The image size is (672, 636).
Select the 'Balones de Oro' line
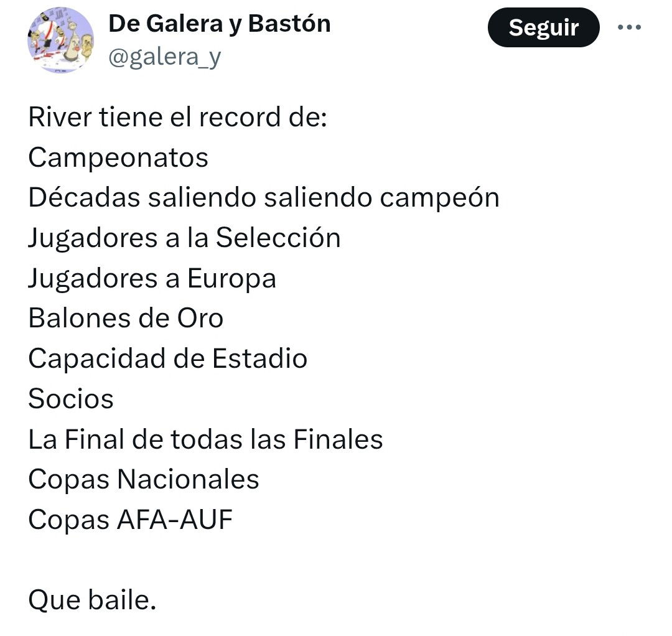[126, 319]
